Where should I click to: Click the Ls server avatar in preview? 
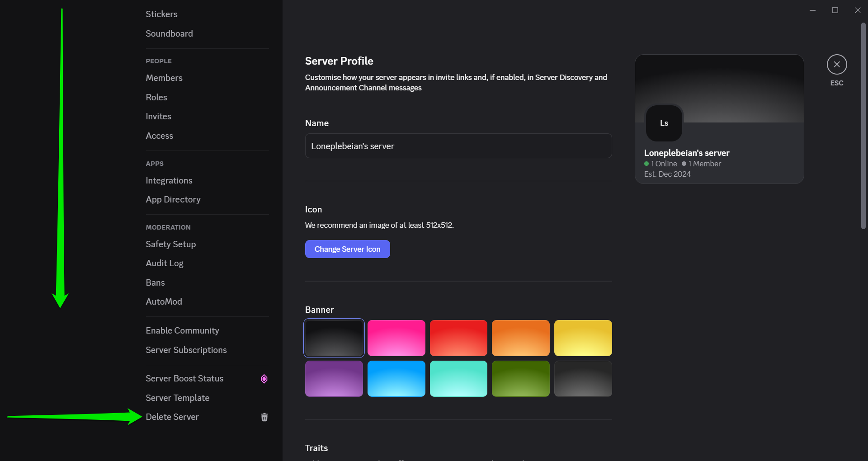click(x=664, y=123)
